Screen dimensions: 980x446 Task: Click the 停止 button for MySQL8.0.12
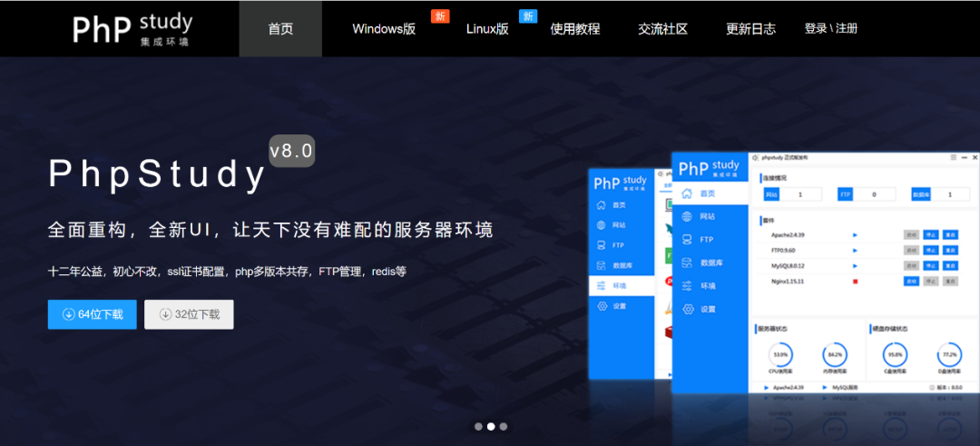point(931,266)
